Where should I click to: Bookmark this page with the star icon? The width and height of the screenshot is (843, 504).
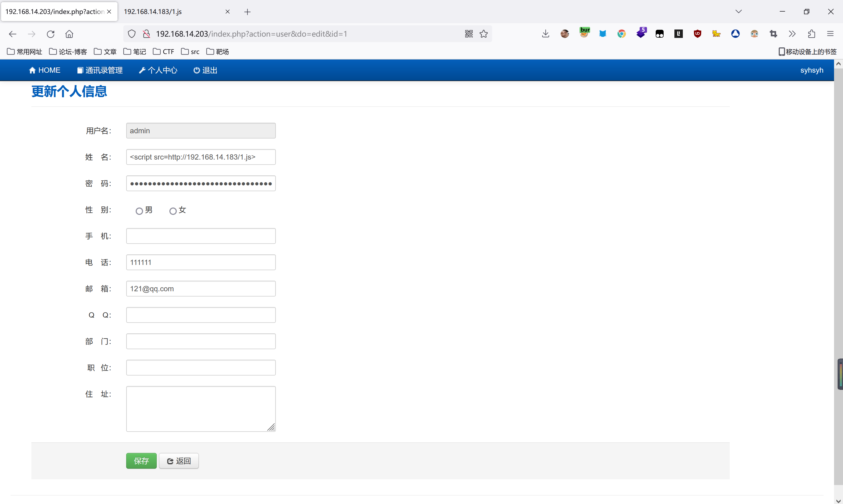pyautogui.click(x=483, y=34)
